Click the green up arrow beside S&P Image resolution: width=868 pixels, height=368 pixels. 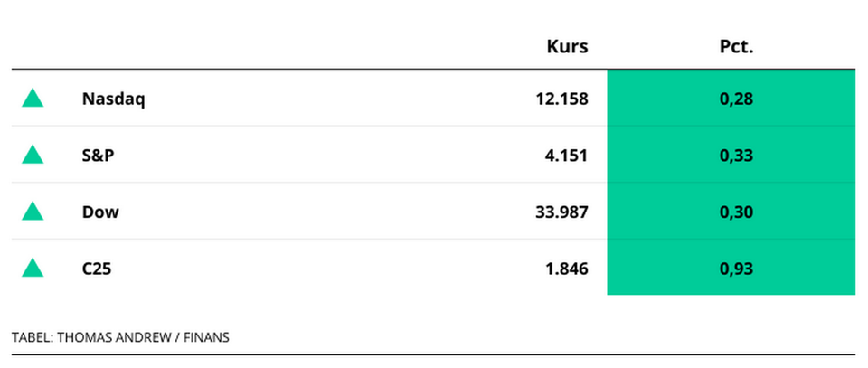(x=33, y=155)
